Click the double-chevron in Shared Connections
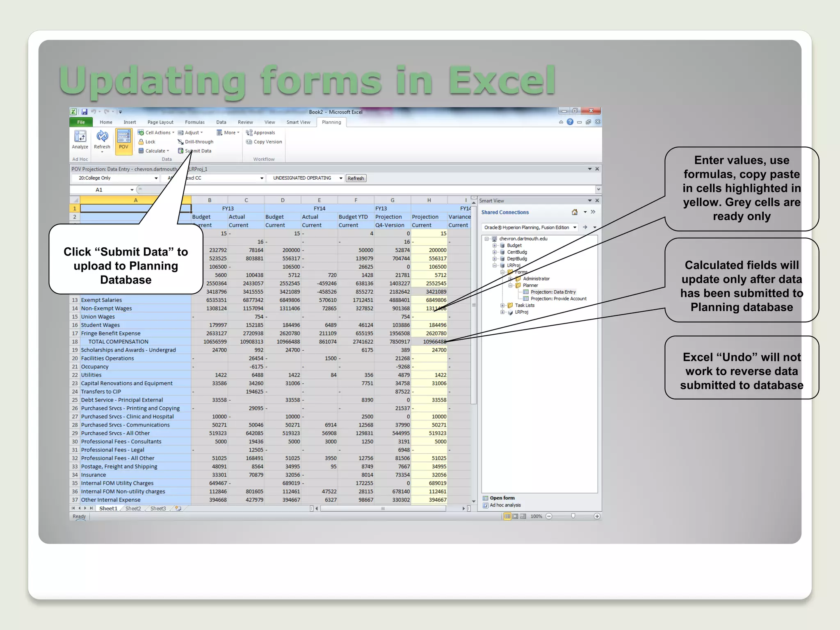This screenshot has height=630, width=840. click(x=593, y=212)
